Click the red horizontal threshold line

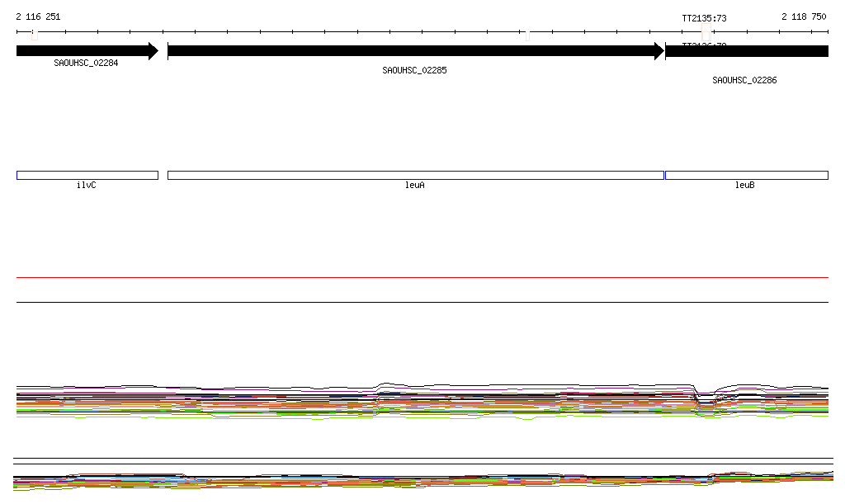tap(422, 277)
